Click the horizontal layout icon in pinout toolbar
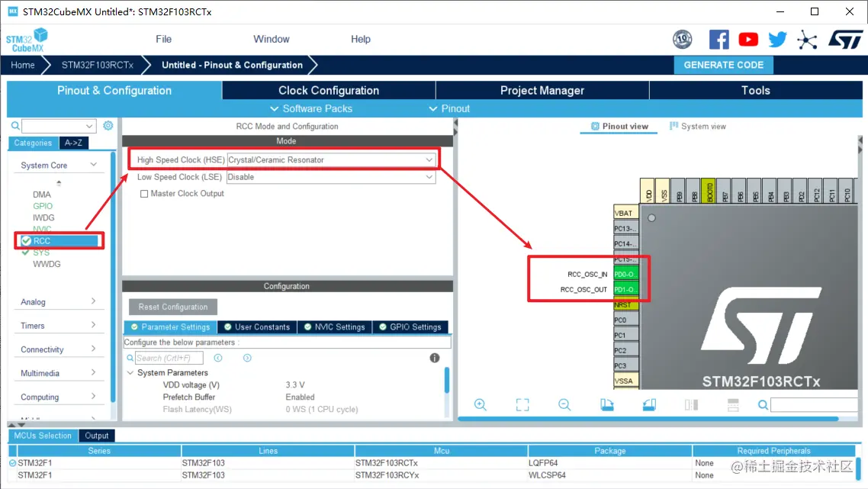This screenshot has height=489, width=868. click(733, 405)
